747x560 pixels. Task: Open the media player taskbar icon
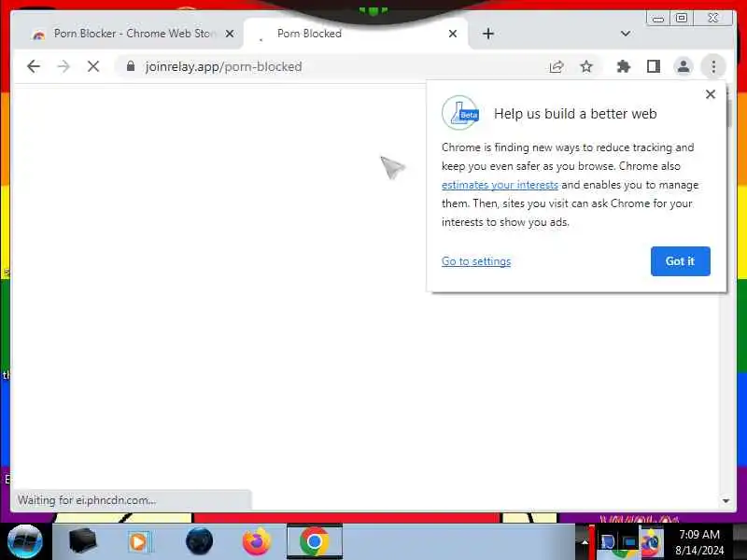(x=139, y=542)
